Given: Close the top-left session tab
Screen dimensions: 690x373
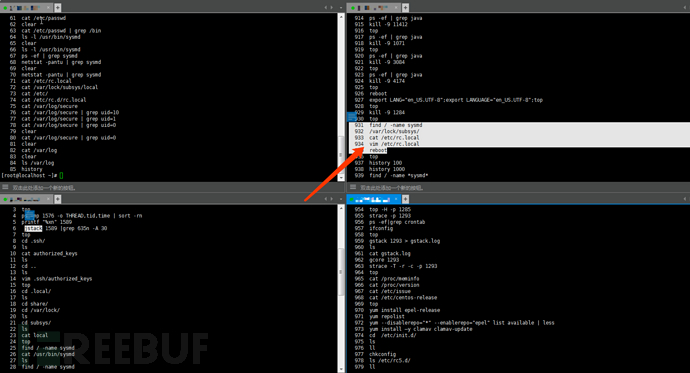Looking at the screenshot, I should coord(48,7).
